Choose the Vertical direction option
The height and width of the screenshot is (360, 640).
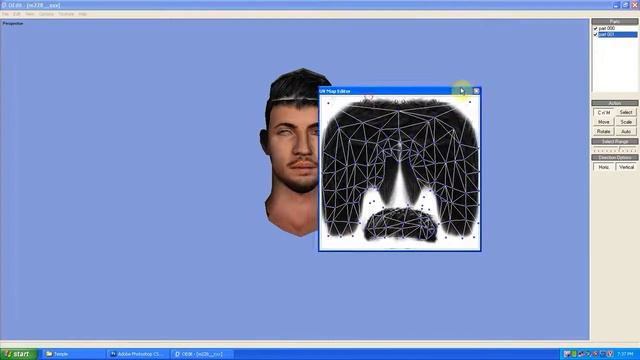click(626, 167)
